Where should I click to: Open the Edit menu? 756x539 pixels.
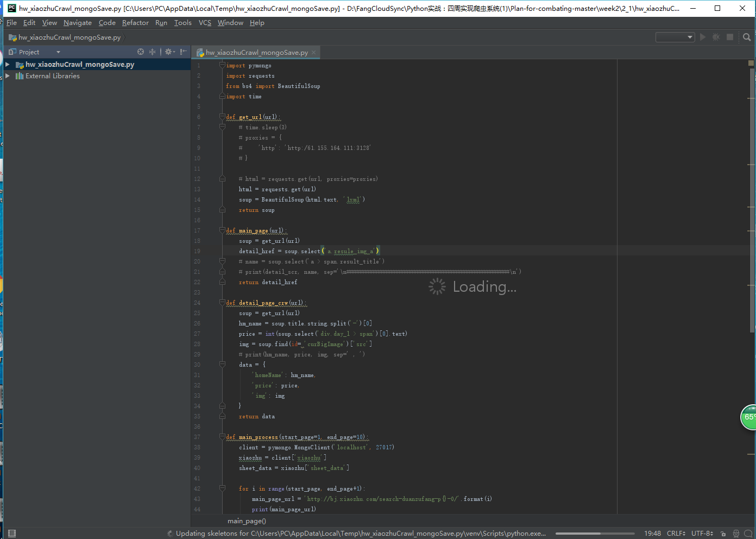tap(29, 23)
